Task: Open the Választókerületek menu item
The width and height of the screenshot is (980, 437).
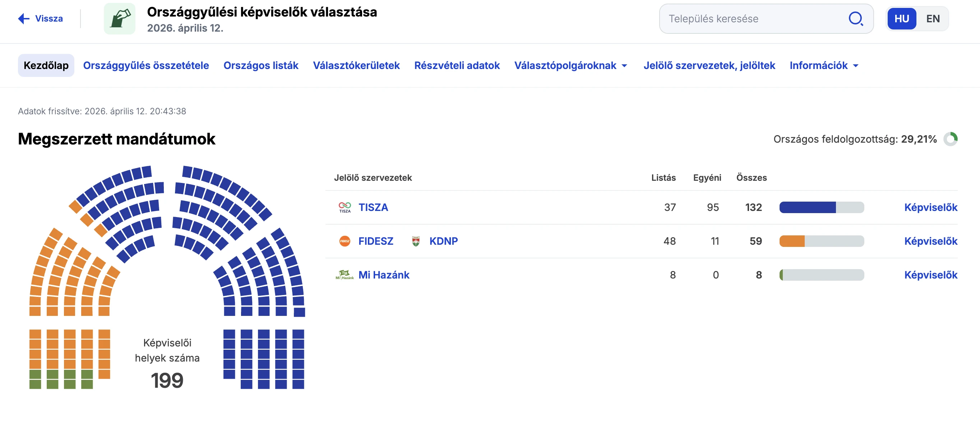Action: 356,65
